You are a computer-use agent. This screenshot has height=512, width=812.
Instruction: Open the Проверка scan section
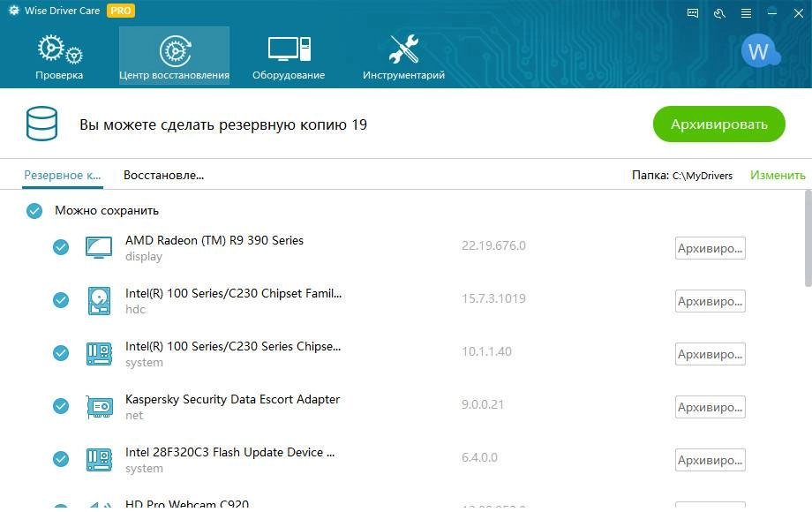pyautogui.click(x=59, y=56)
